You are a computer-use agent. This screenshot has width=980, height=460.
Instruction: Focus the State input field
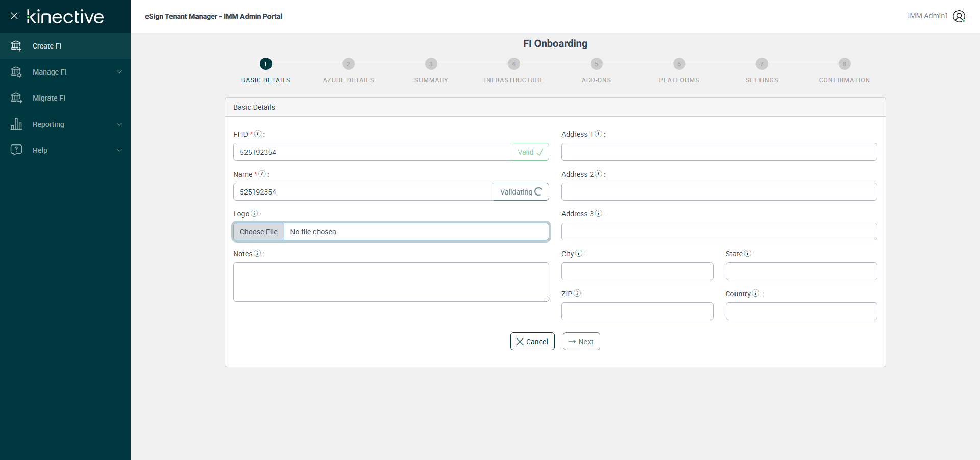tap(801, 272)
